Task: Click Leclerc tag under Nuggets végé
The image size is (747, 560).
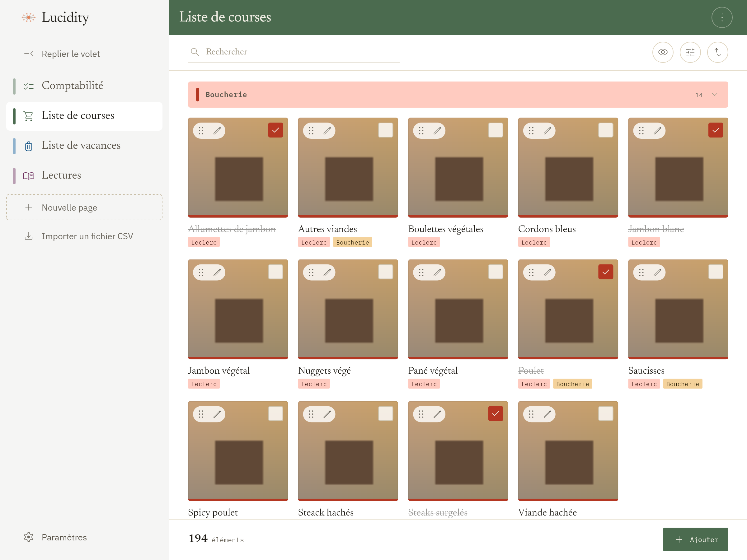Action: 314,384
